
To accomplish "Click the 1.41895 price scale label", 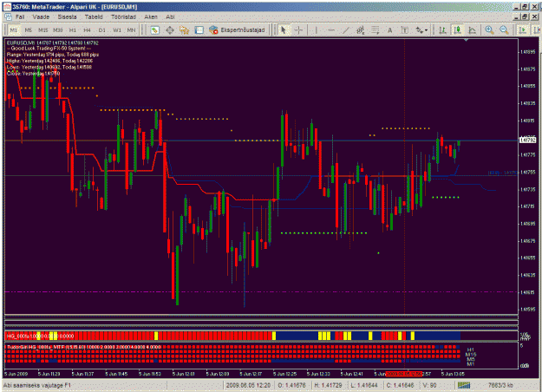I will [x=528, y=52].
